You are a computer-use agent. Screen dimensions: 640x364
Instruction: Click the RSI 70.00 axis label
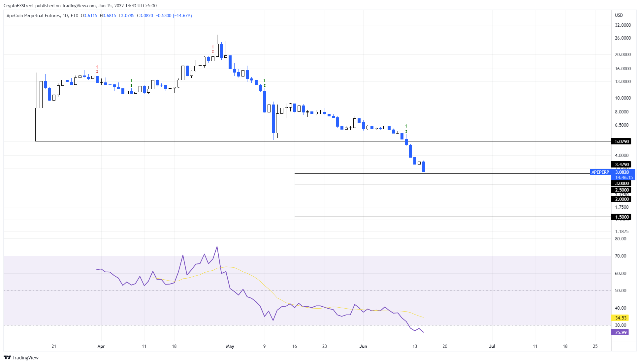[x=621, y=256]
